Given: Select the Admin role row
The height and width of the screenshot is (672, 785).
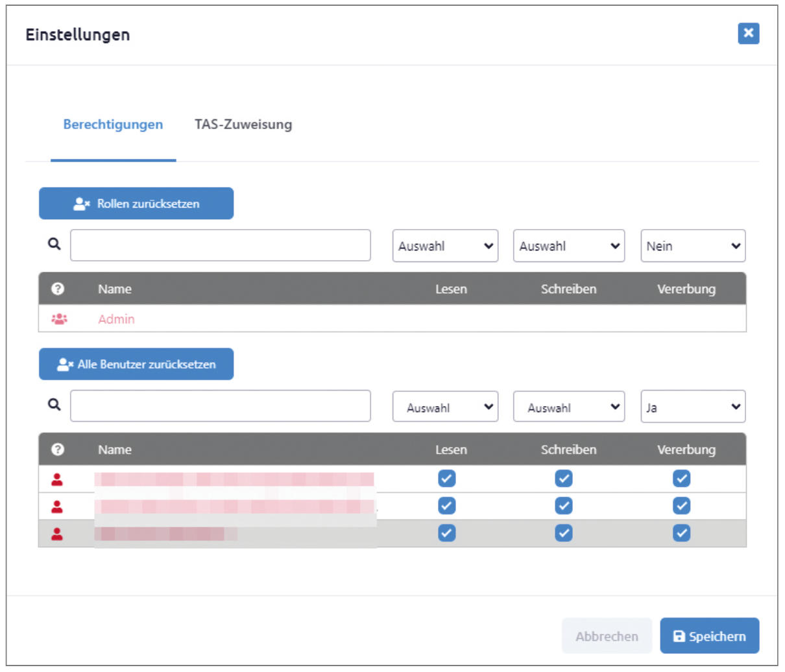Looking at the screenshot, I should [392, 318].
